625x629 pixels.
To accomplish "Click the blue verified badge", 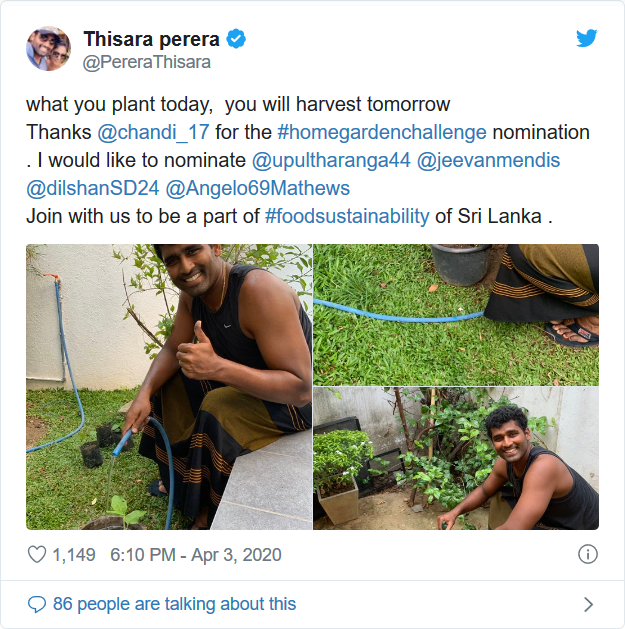I will pos(237,39).
